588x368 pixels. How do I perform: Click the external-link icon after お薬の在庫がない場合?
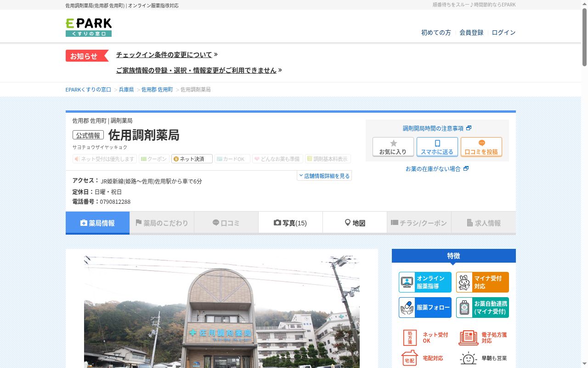pyautogui.click(x=466, y=169)
